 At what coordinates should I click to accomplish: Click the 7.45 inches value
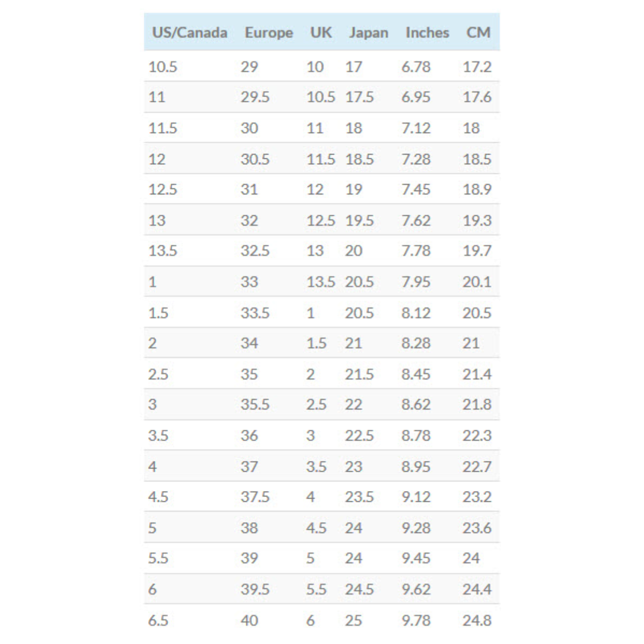tap(416, 189)
